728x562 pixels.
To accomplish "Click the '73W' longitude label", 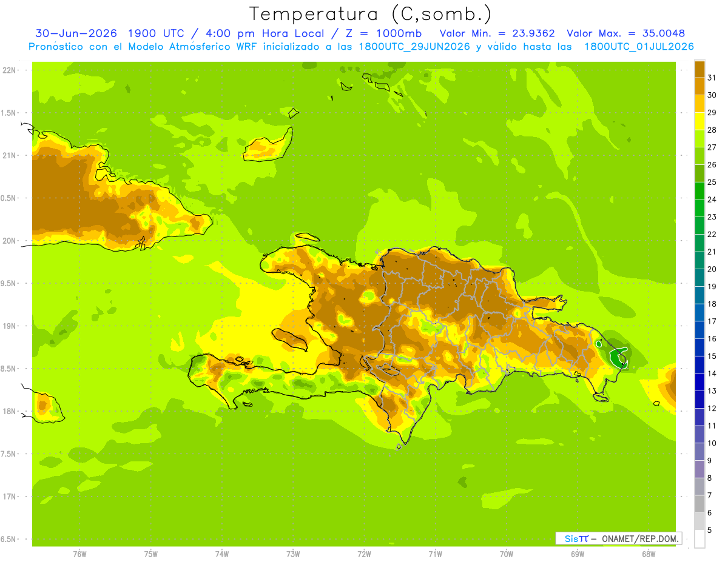I will point(293,554).
